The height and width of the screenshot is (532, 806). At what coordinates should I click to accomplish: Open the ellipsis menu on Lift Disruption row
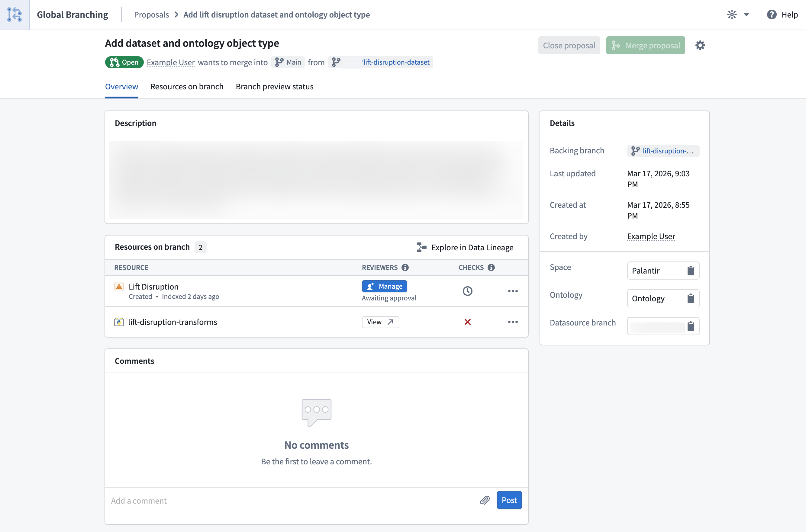coord(513,291)
